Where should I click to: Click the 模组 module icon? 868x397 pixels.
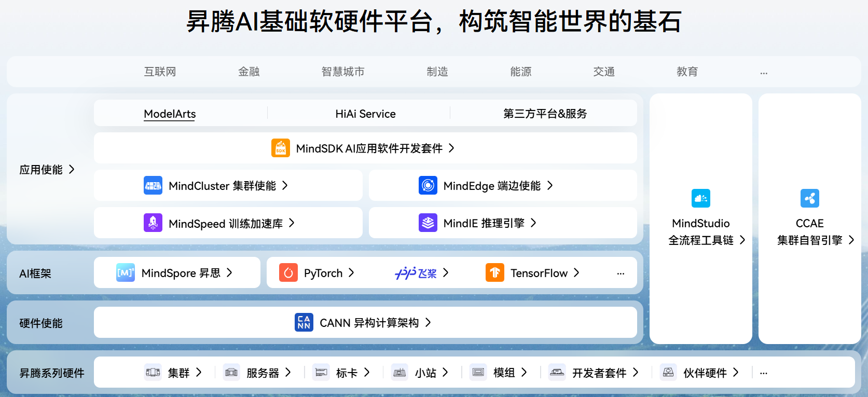pyautogui.click(x=478, y=372)
